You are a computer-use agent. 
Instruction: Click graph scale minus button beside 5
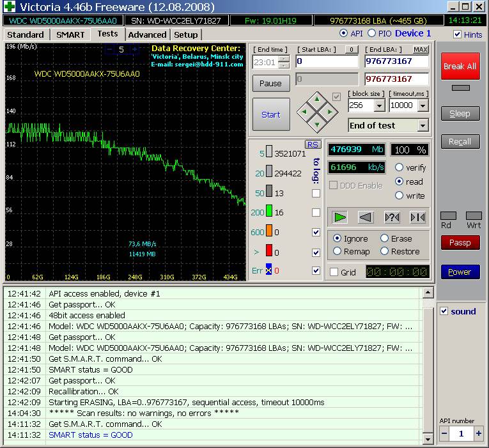click(109, 49)
